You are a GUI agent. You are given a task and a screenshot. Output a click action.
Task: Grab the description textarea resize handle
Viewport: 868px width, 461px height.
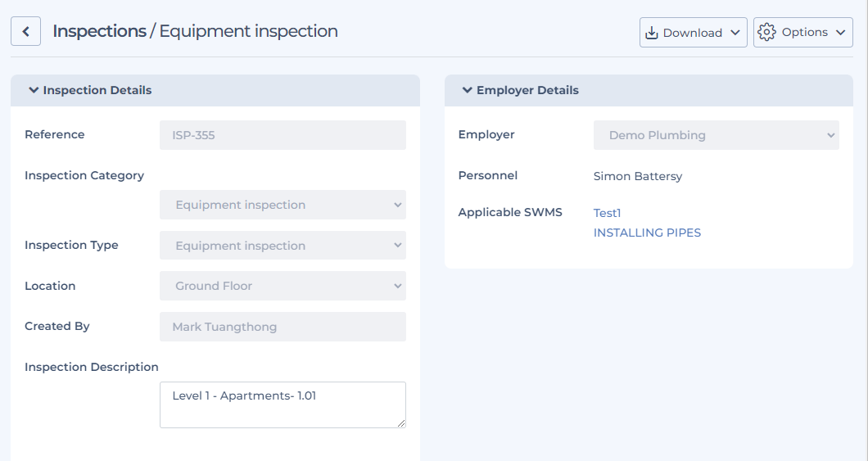click(401, 423)
